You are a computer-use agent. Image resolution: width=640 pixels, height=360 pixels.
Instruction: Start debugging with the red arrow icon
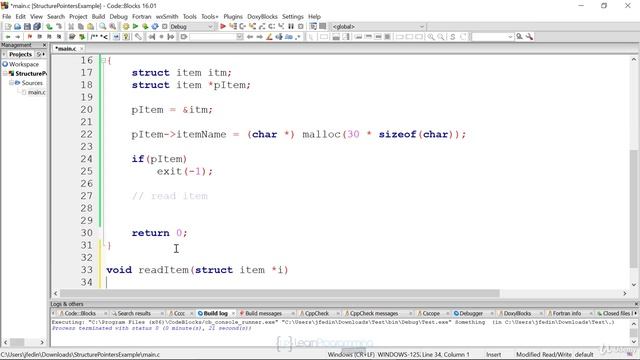click(x=223, y=27)
